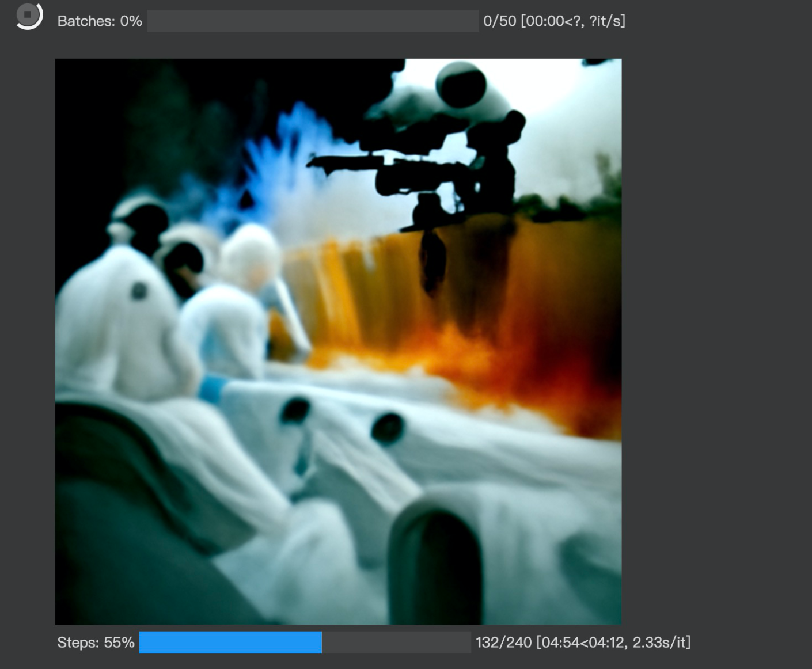Click the stop execution spinner icon
812x669 pixels.
click(28, 15)
